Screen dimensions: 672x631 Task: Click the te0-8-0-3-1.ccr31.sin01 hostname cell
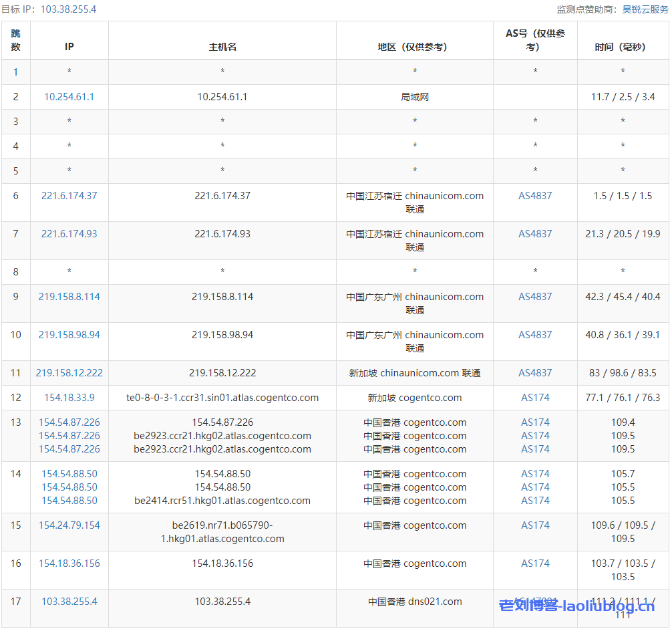[222, 398]
